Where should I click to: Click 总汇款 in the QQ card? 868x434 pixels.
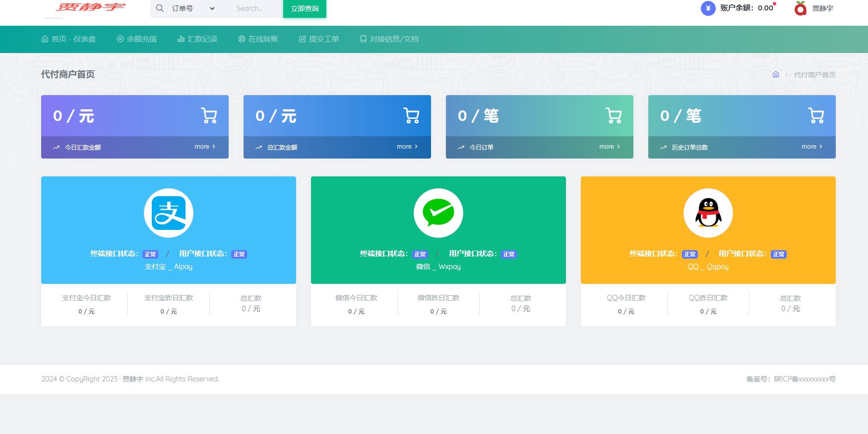(791, 298)
